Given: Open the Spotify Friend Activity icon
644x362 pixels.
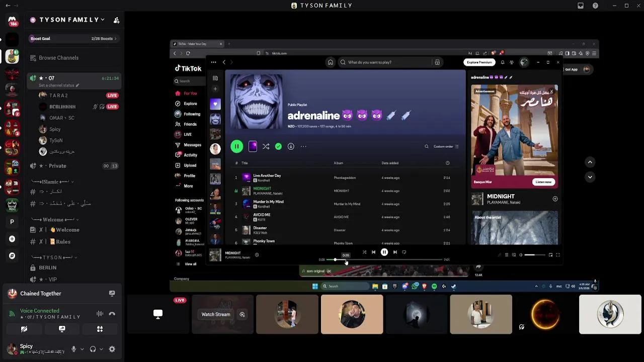Looking at the screenshot, I should pos(512,62).
